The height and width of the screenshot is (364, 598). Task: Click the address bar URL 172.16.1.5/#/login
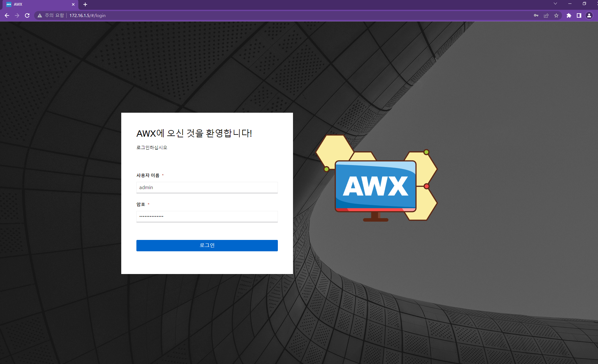pos(87,15)
